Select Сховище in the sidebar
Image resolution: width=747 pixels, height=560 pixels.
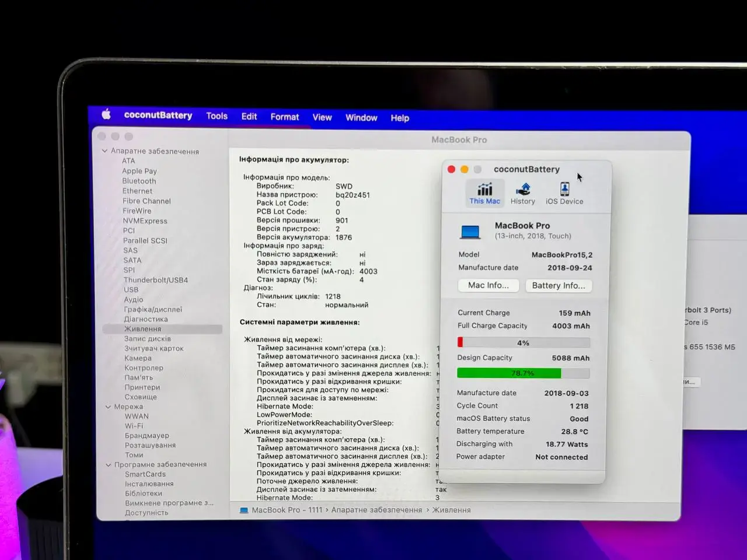coord(141,397)
